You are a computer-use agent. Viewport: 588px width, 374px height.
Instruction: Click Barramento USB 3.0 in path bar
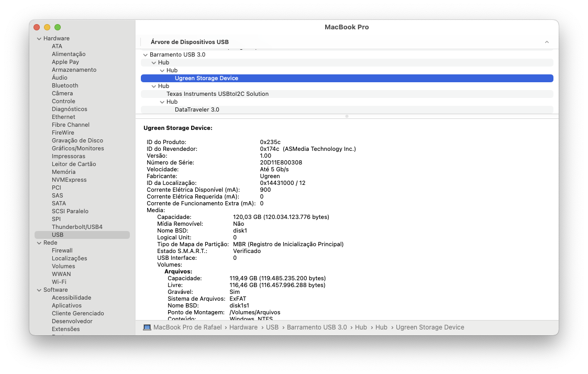317,327
